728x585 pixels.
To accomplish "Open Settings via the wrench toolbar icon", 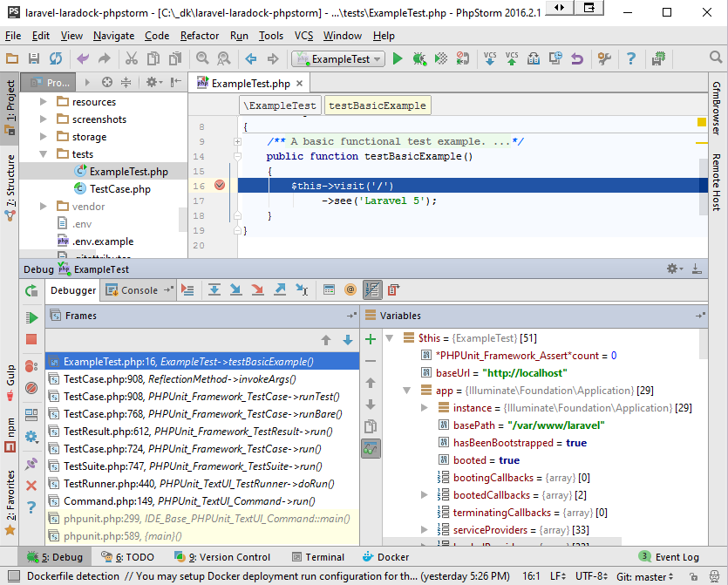I will [604, 58].
